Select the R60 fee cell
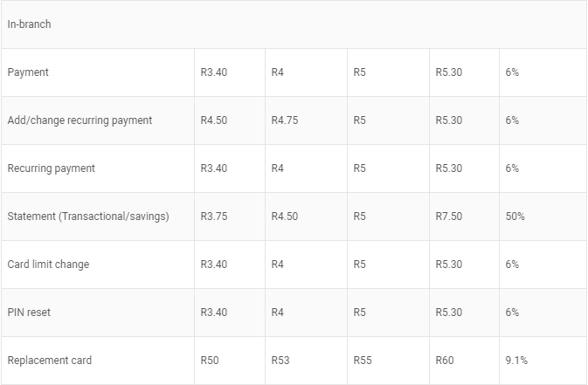Viewport: 588px width, 385px height. [x=444, y=361]
